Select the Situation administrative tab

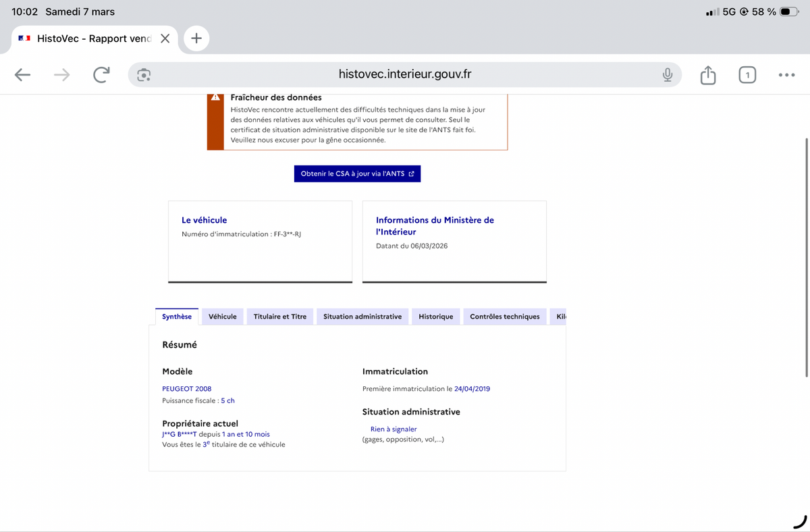coord(362,317)
